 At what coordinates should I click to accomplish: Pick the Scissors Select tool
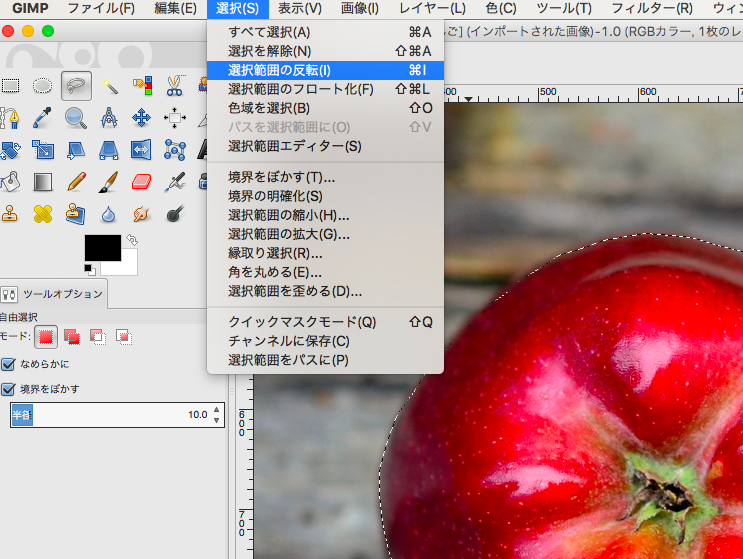pyautogui.click(x=175, y=85)
